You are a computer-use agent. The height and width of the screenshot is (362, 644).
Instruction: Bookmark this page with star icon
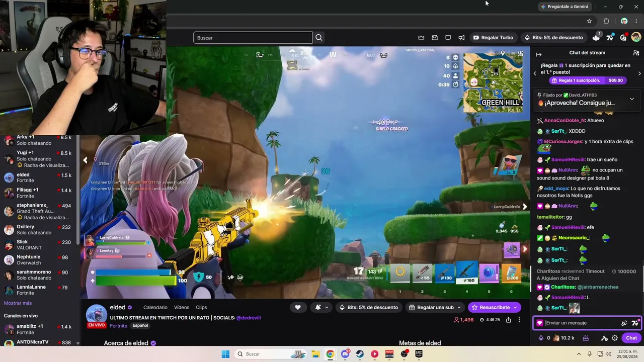pyautogui.click(x=589, y=21)
